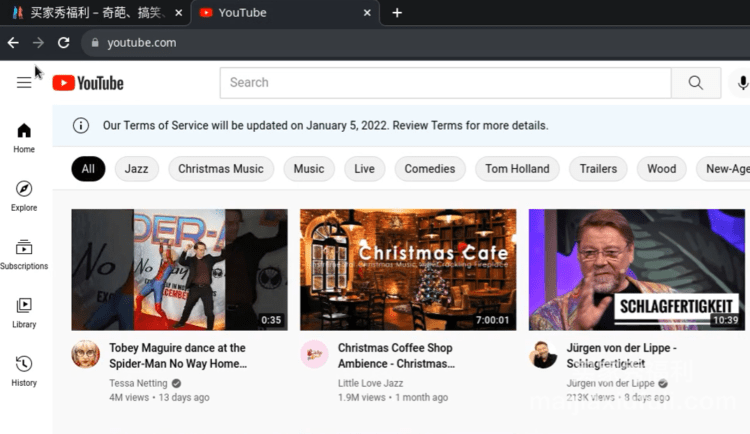The height and width of the screenshot is (434, 750).
Task: Switch to the YouTube browser tab
Action: 285,13
